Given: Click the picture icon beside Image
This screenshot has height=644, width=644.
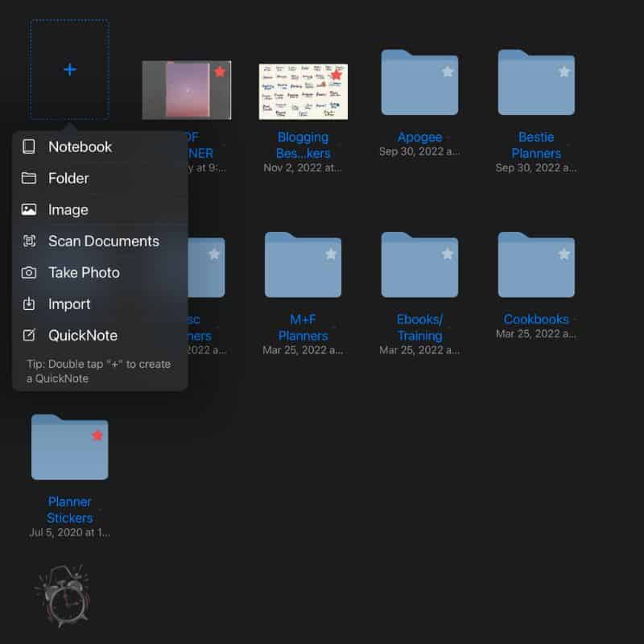Looking at the screenshot, I should (29, 209).
